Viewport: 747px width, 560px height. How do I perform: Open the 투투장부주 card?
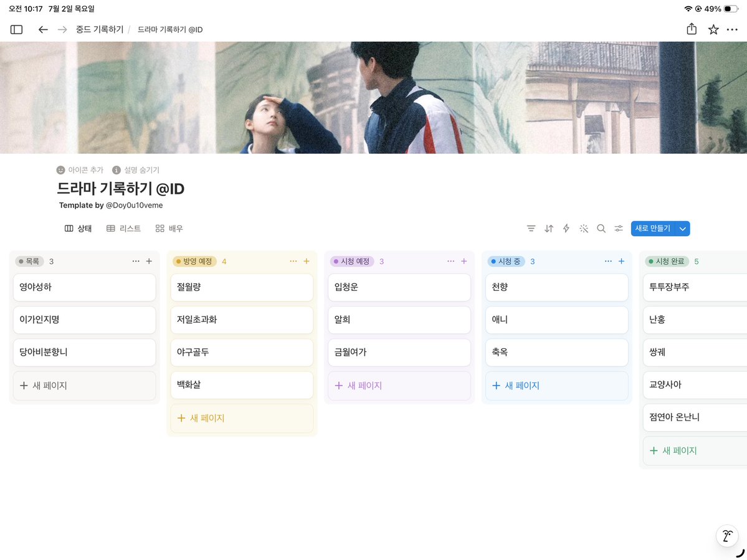(695, 287)
